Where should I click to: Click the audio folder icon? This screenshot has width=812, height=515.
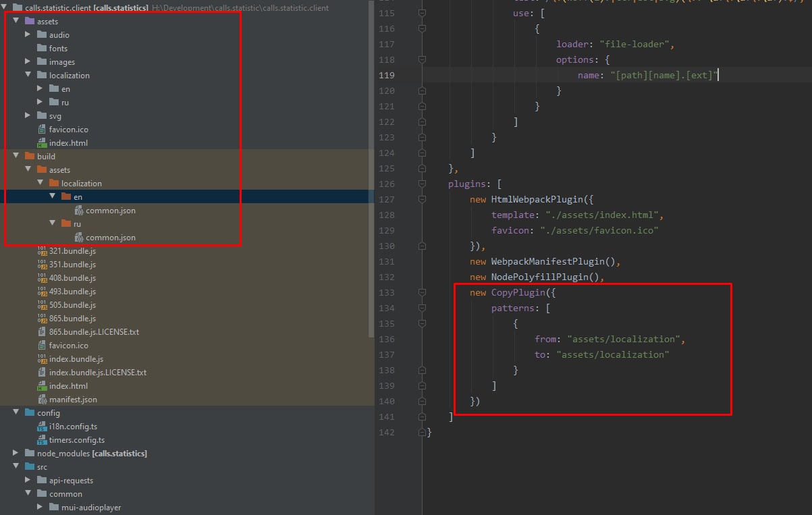42,34
